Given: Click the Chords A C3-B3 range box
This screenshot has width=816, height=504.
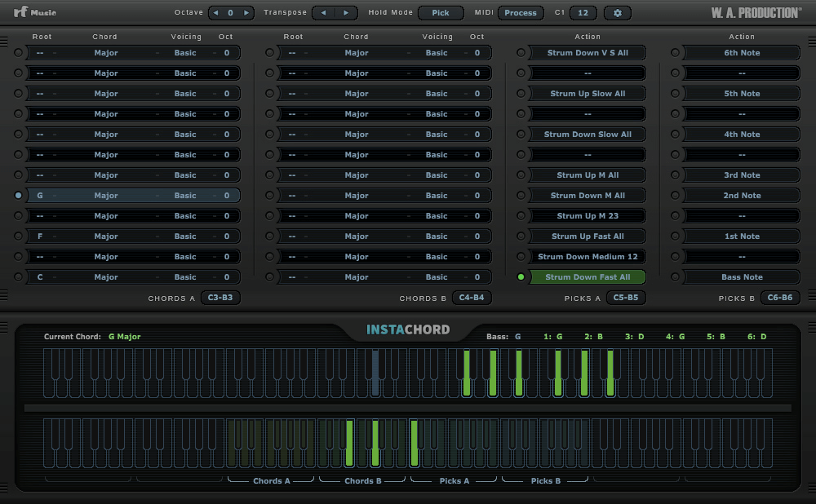Looking at the screenshot, I should point(220,298).
